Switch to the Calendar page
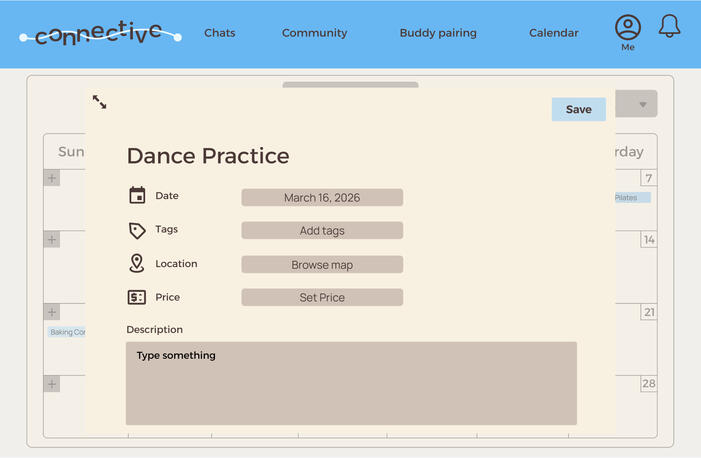This screenshot has height=458, width=701. pyautogui.click(x=553, y=33)
